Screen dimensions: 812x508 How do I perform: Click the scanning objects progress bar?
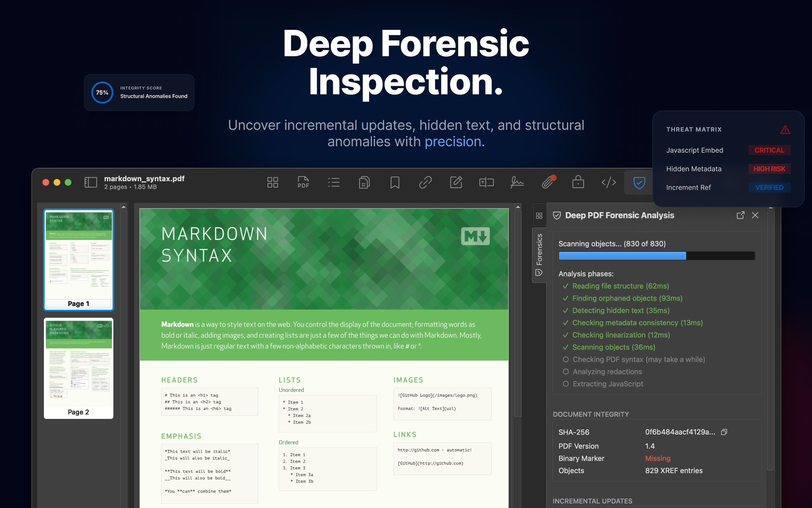[x=657, y=256]
